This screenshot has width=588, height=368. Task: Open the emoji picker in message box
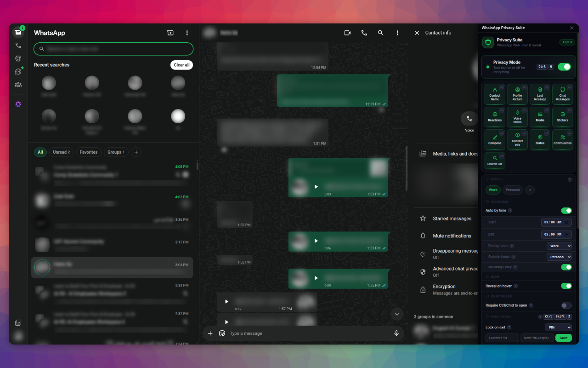(222, 333)
